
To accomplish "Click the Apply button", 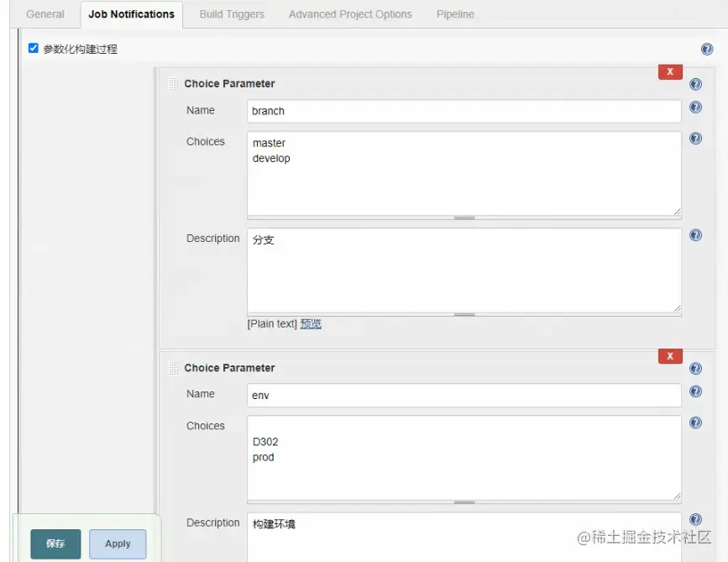I will click(x=118, y=544).
